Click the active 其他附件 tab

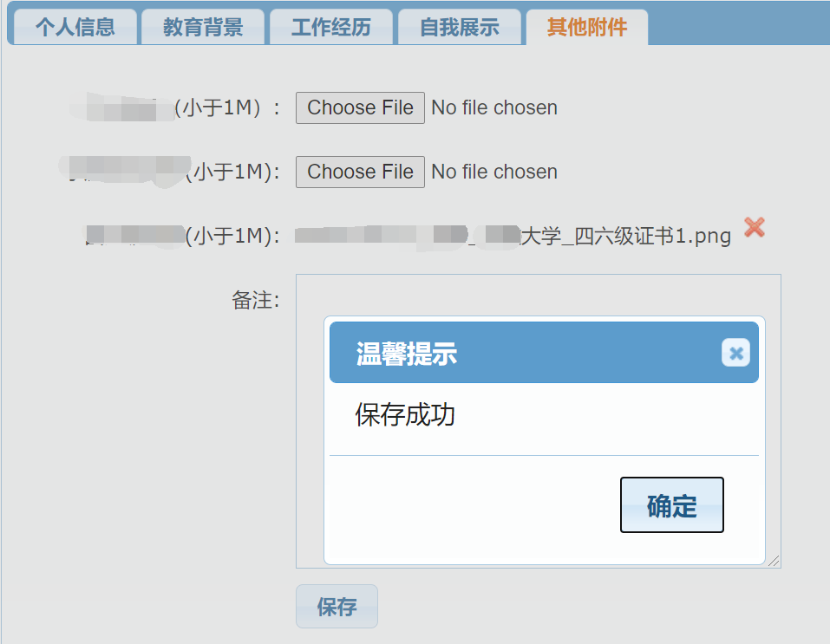(587, 27)
